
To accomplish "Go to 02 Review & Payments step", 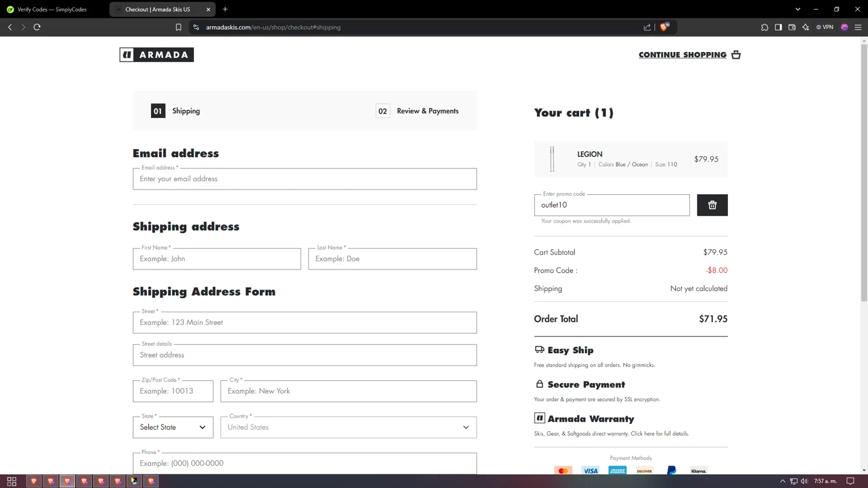I will pyautogui.click(x=417, y=111).
